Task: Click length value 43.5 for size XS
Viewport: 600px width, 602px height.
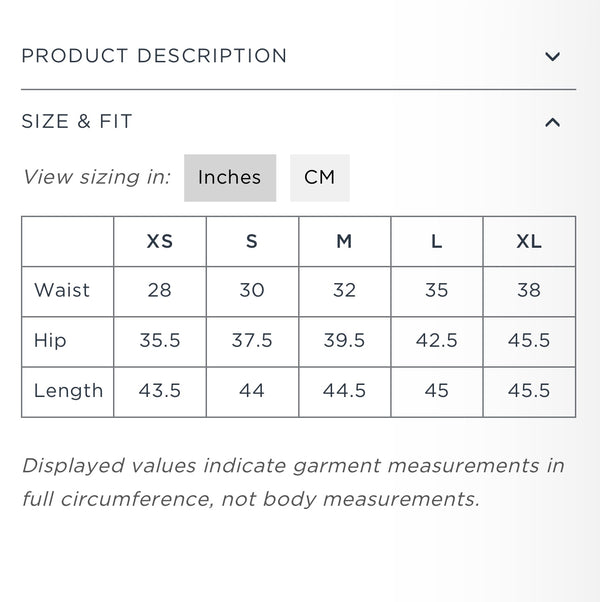Action: coord(160,390)
